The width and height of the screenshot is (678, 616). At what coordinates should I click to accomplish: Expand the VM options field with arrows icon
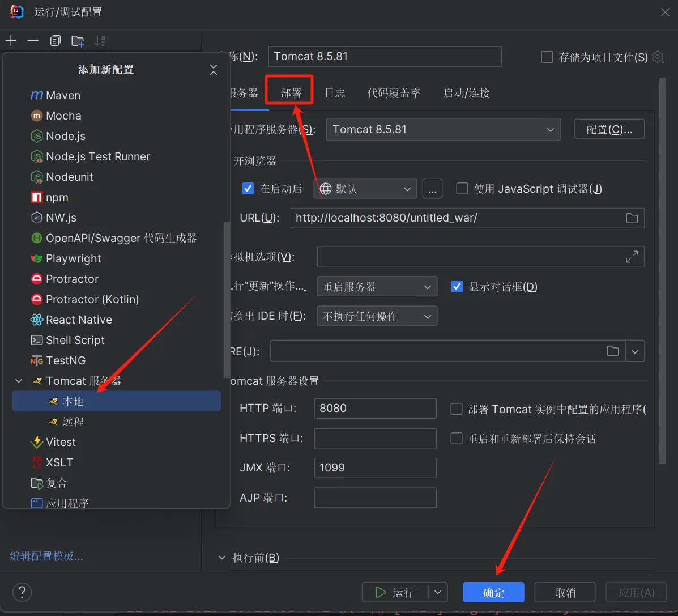(x=632, y=257)
